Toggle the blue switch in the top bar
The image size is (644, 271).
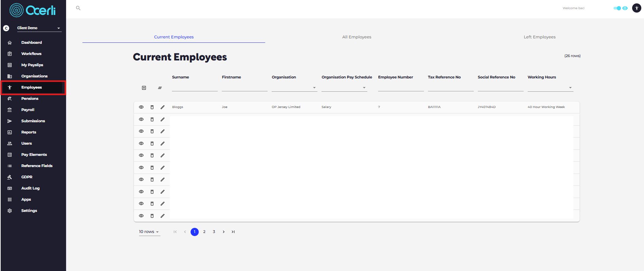(617, 8)
